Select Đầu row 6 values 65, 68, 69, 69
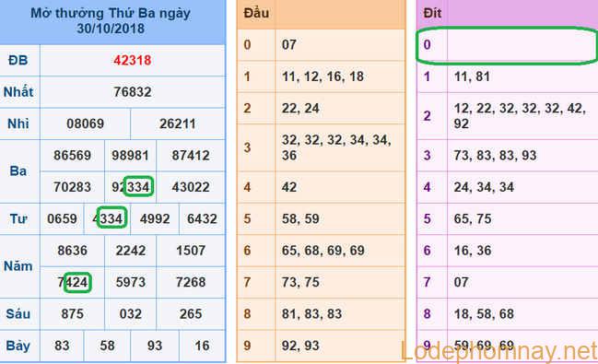The image size is (598, 364). [323, 251]
